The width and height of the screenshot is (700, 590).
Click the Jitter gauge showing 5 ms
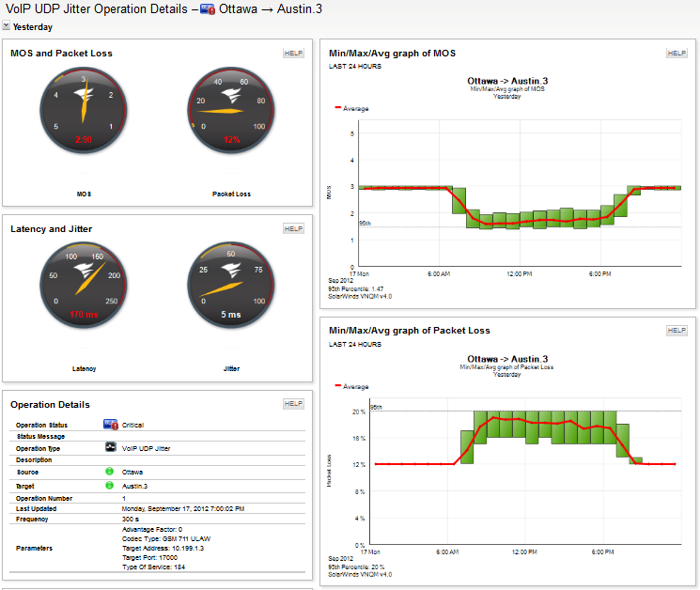point(231,286)
